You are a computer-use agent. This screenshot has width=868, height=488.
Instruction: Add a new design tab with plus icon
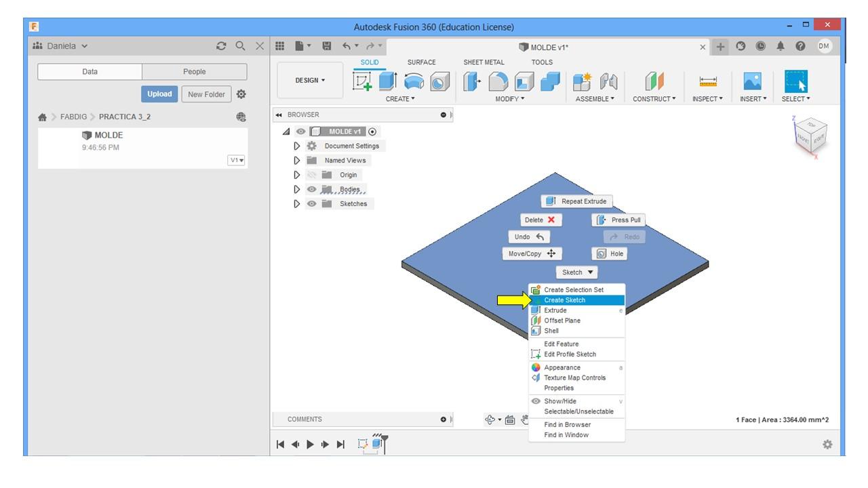pyautogui.click(x=721, y=46)
